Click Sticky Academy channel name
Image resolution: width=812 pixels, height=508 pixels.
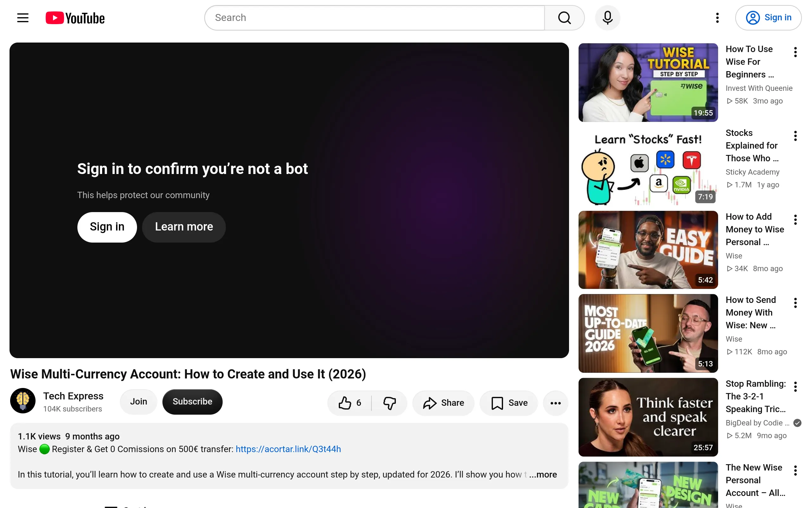pyautogui.click(x=752, y=172)
